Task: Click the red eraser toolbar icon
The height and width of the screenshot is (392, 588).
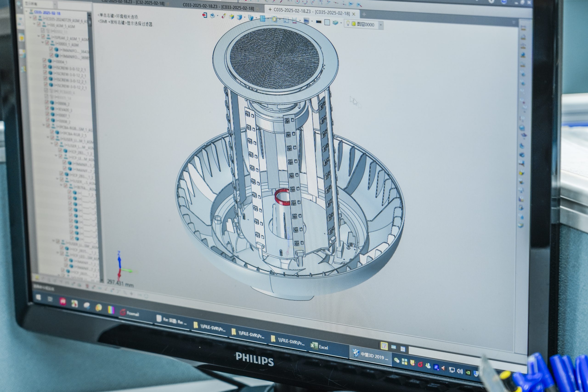Action: click(223, 16)
